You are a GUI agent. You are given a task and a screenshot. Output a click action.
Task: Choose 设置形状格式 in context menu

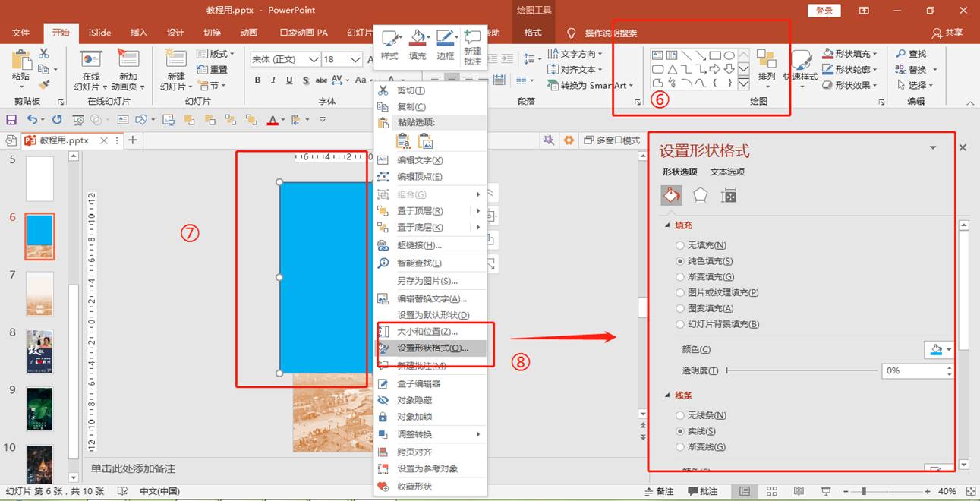point(433,348)
